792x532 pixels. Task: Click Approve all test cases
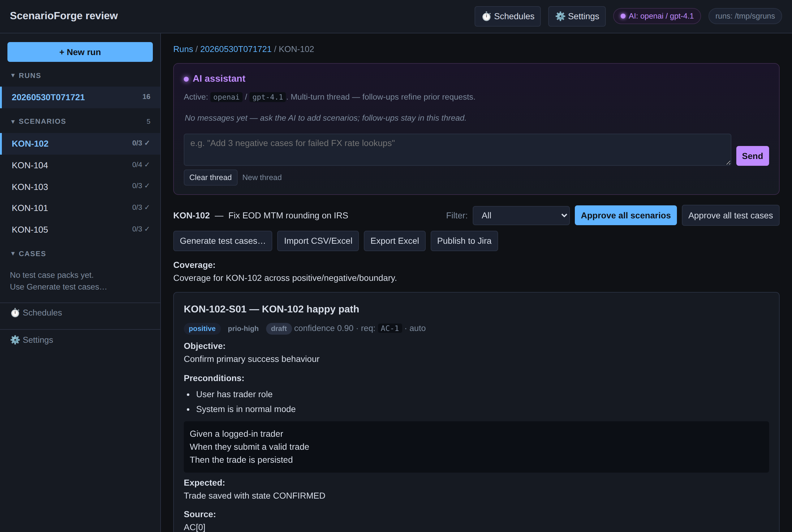[730, 216]
